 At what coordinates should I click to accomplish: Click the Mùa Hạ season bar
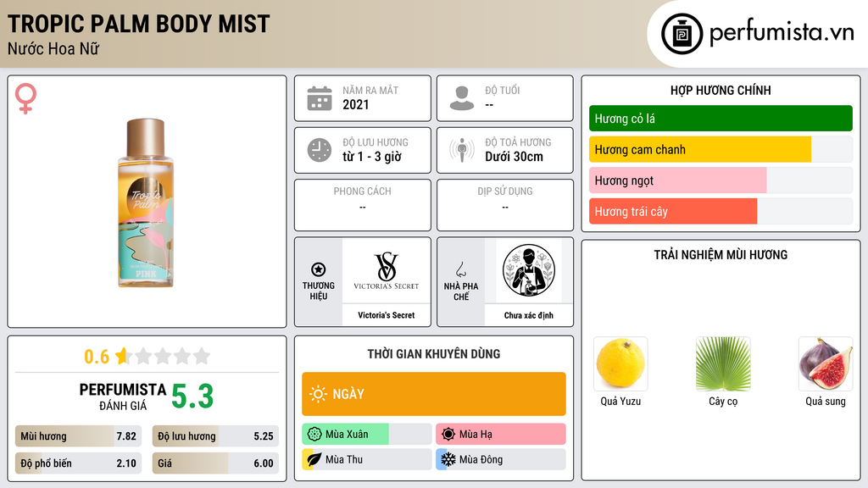501,434
